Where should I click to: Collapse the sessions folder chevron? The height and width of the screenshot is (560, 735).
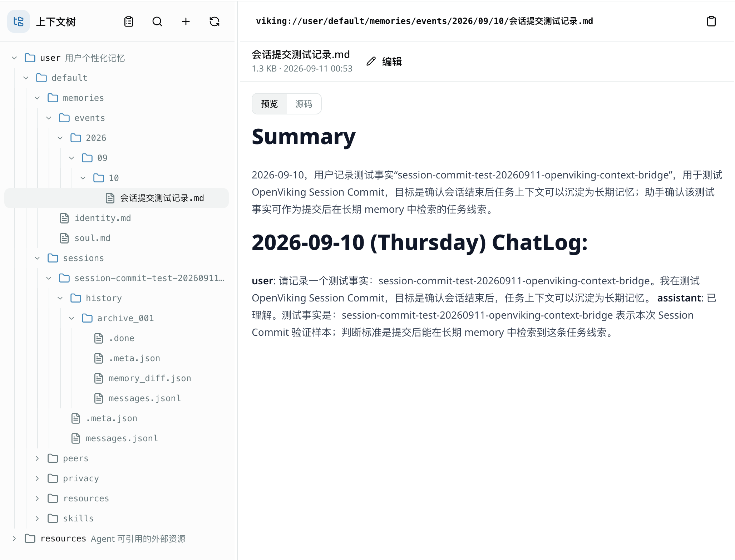point(37,258)
